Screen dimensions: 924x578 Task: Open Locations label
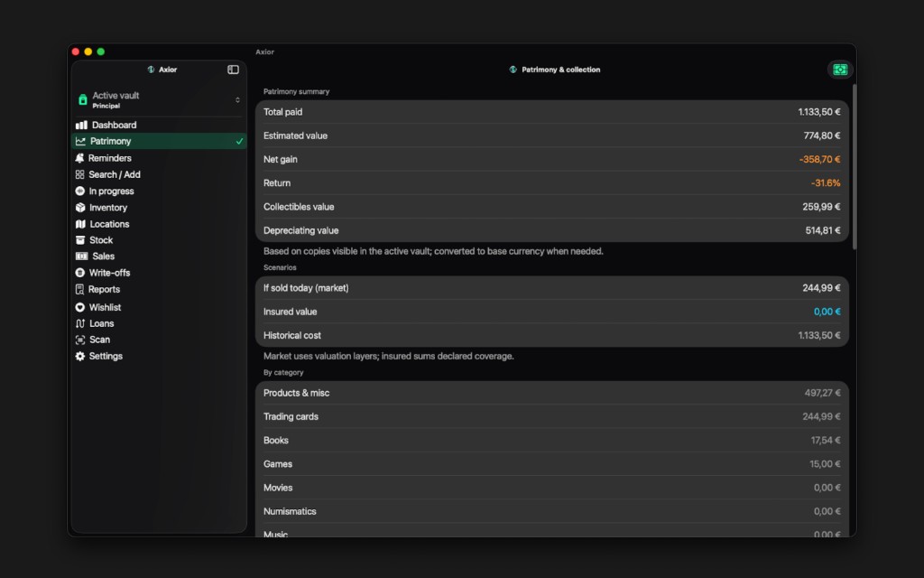point(109,224)
